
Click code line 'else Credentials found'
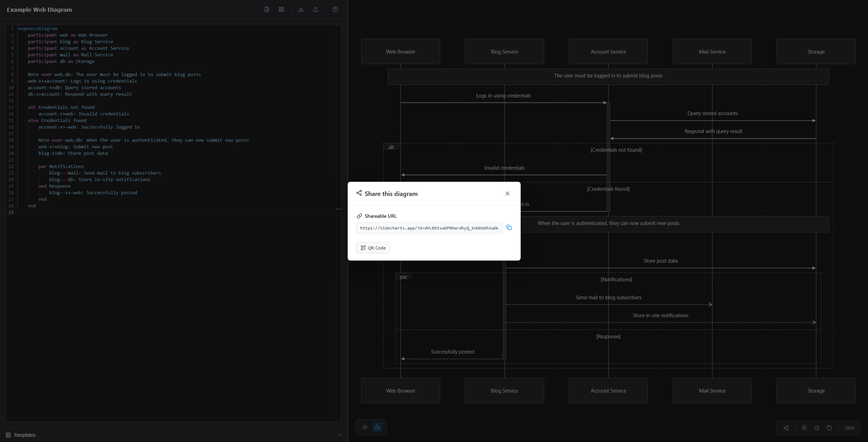(x=57, y=121)
